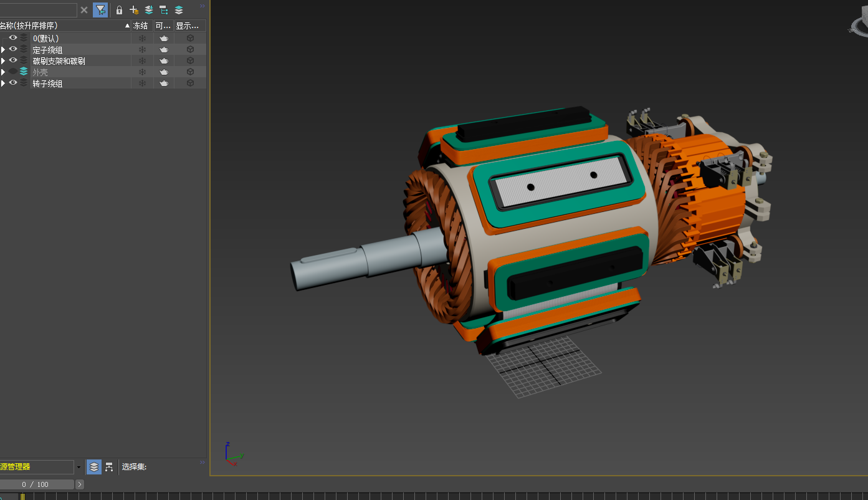Sort by the 名称 column header
This screenshot has width=868, height=500.
(x=62, y=26)
